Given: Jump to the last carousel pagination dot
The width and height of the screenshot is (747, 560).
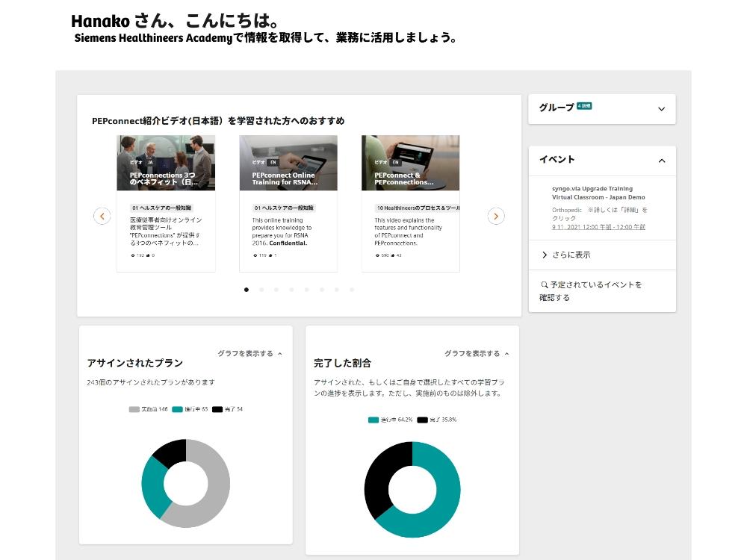Looking at the screenshot, I should (352, 290).
